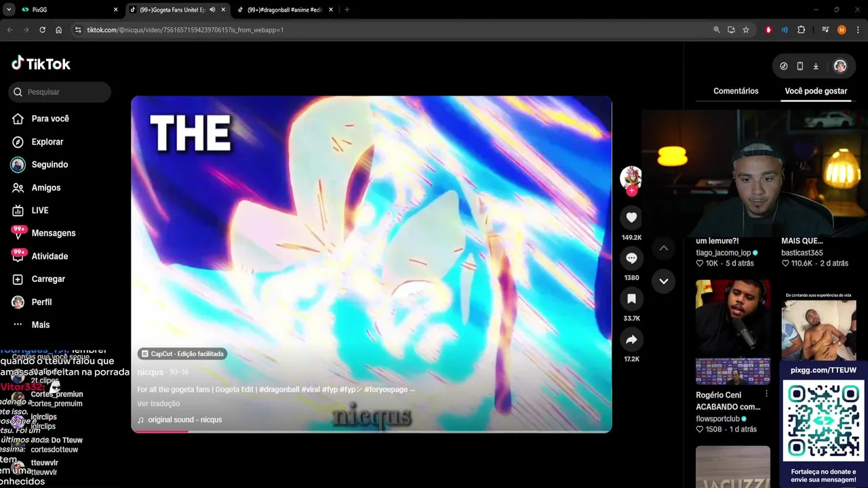Image resolution: width=868 pixels, height=488 pixels.
Task: Open Para você feed
Action: [x=41, y=119]
